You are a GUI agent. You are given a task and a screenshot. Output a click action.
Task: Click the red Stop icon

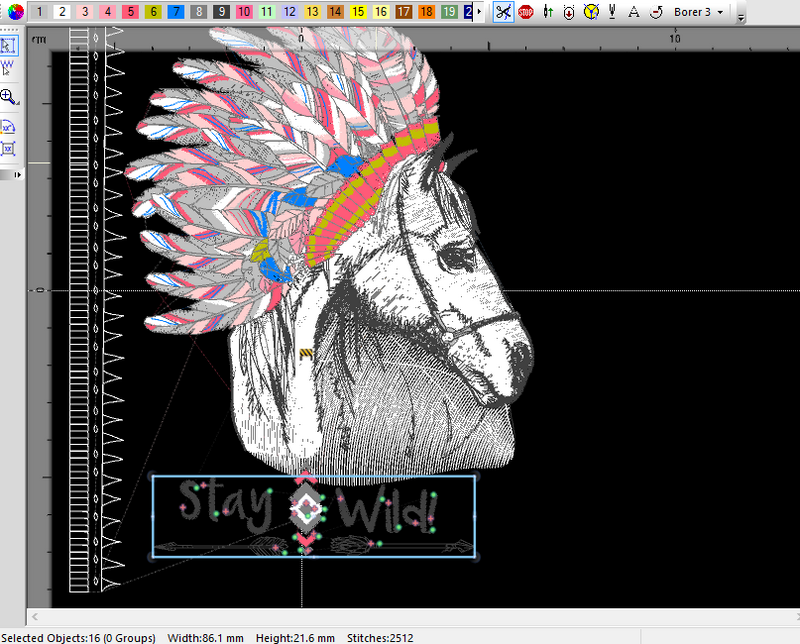(x=525, y=12)
